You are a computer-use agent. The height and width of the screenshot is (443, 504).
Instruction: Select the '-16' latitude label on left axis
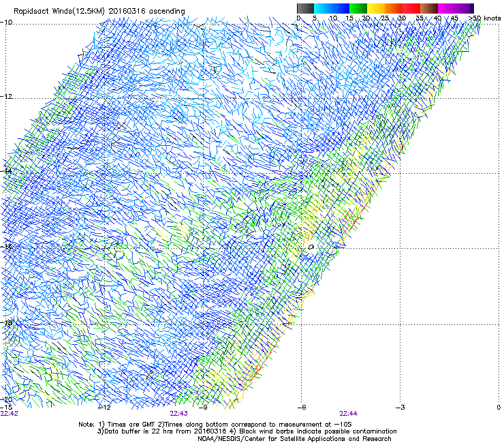(6, 247)
